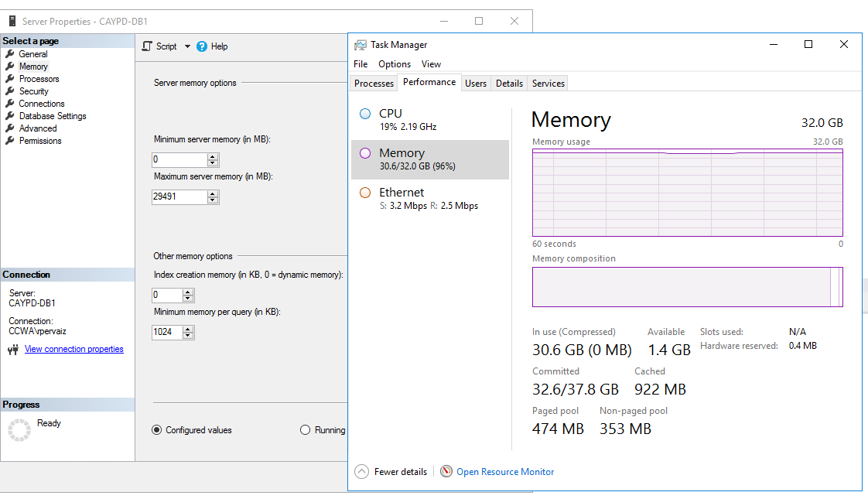Switch to the Details tab

(509, 84)
